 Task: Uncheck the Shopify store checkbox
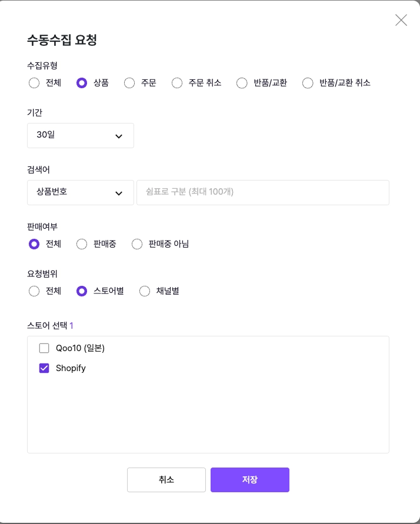point(44,368)
